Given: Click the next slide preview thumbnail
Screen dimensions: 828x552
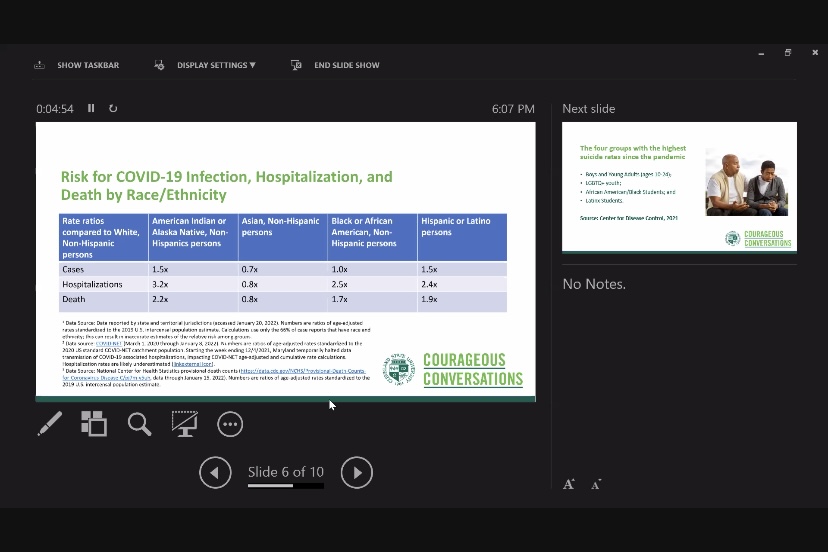Looking at the screenshot, I should pos(680,188).
